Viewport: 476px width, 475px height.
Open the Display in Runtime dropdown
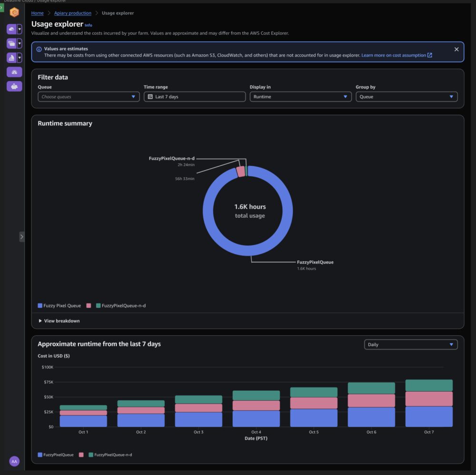click(300, 97)
